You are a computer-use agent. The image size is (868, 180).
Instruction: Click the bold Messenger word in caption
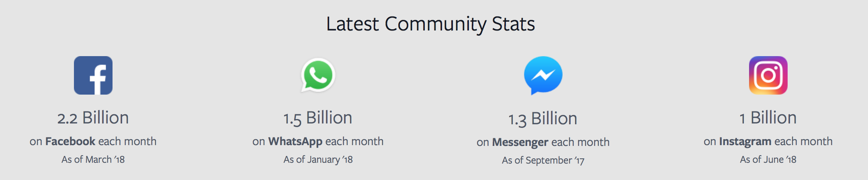click(520, 142)
